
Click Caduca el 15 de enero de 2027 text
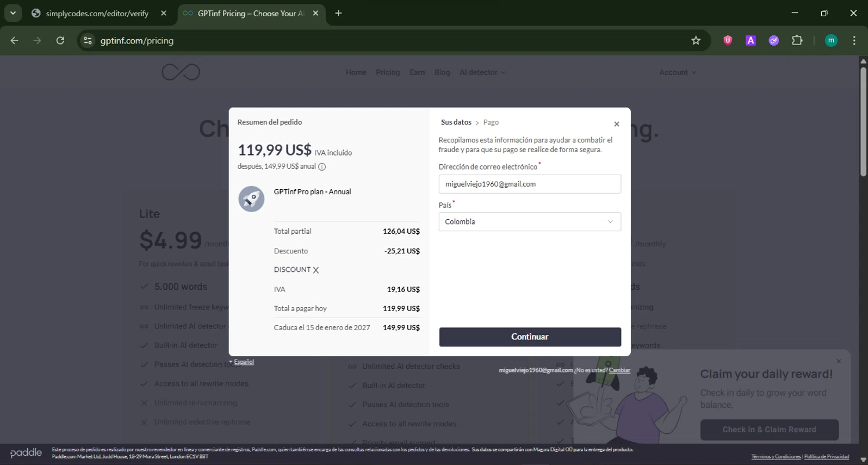coord(322,327)
